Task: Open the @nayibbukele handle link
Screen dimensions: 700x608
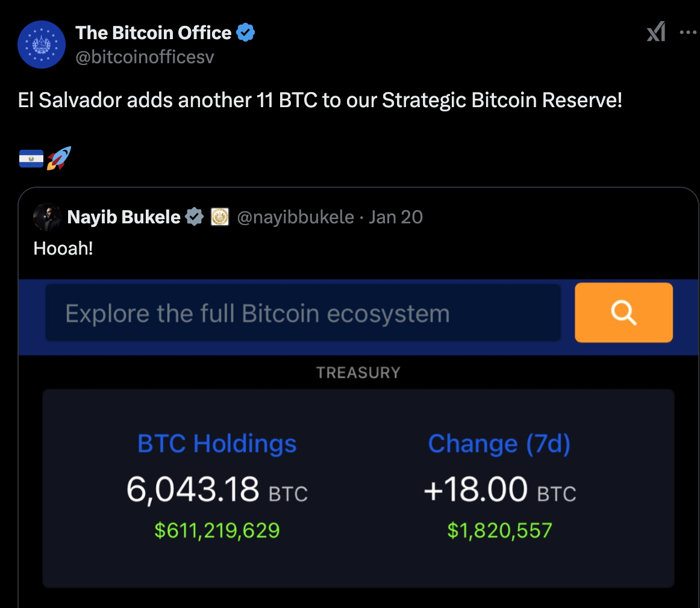Action: tap(295, 217)
